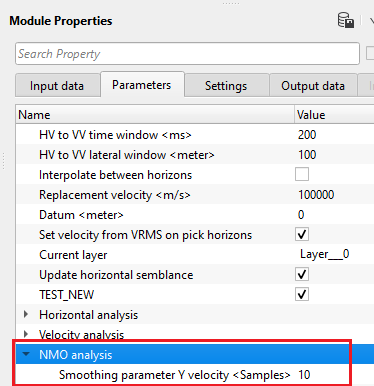Select Datum value 0
The width and height of the screenshot is (374, 386).
click(x=301, y=215)
